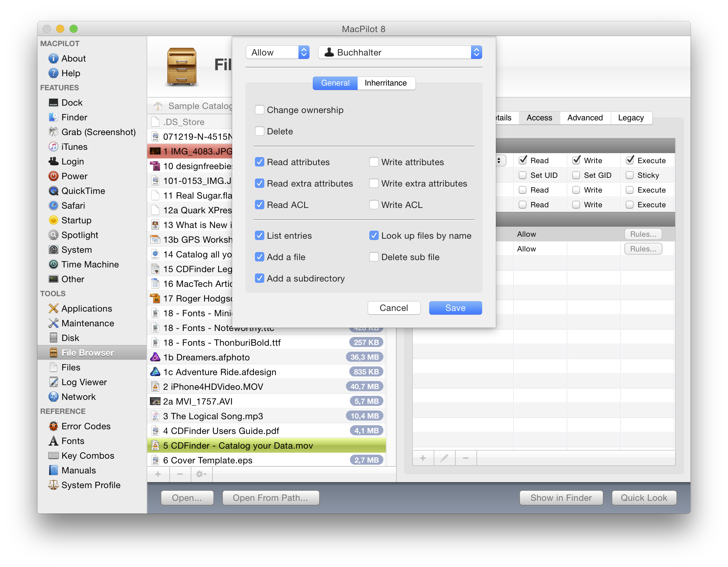Check the Delete sub file option
The image size is (728, 567).
click(x=374, y=257)
